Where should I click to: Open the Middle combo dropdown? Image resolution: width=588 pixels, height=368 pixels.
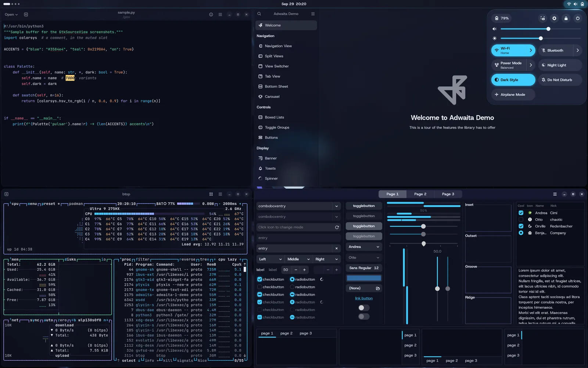tap(299, 259)
